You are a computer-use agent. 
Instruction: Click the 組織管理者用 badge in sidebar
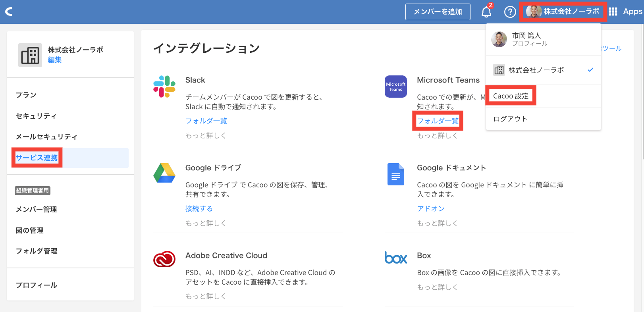(33, 191)
